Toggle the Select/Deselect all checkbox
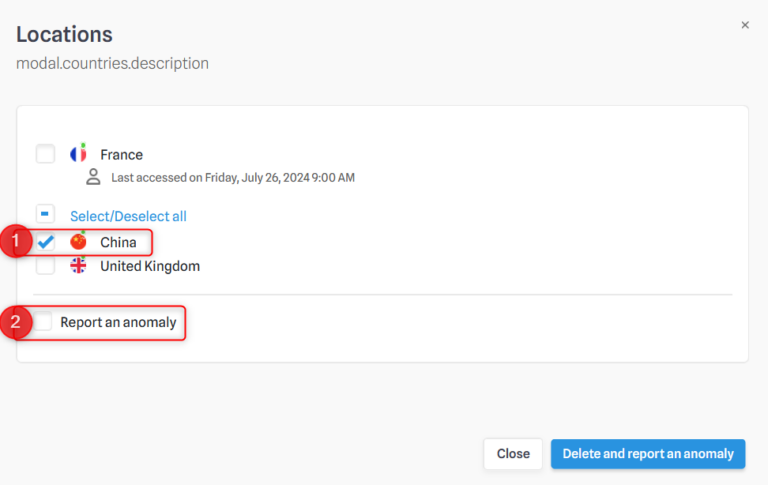This screenshot has height=485, width=768. (x=45, y=214)
